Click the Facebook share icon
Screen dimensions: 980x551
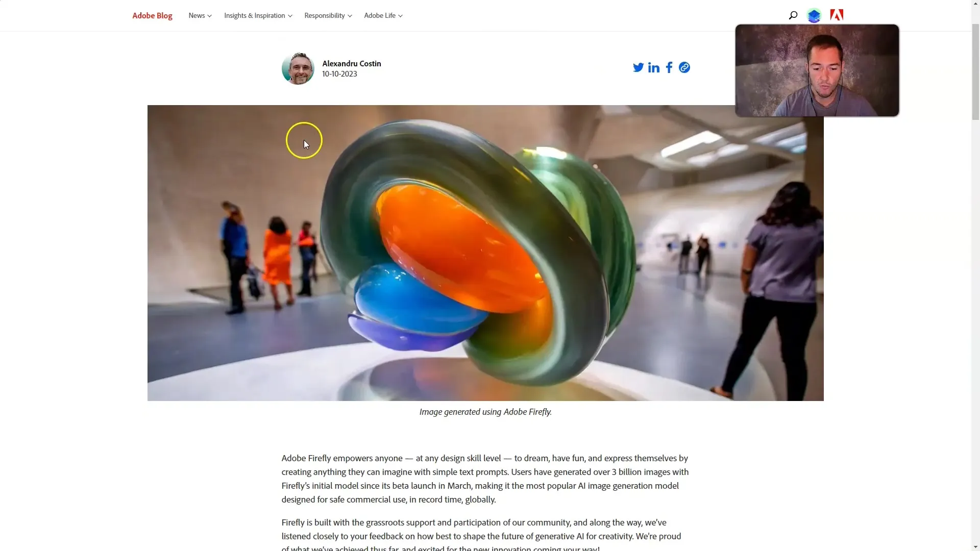coord(669,67)
